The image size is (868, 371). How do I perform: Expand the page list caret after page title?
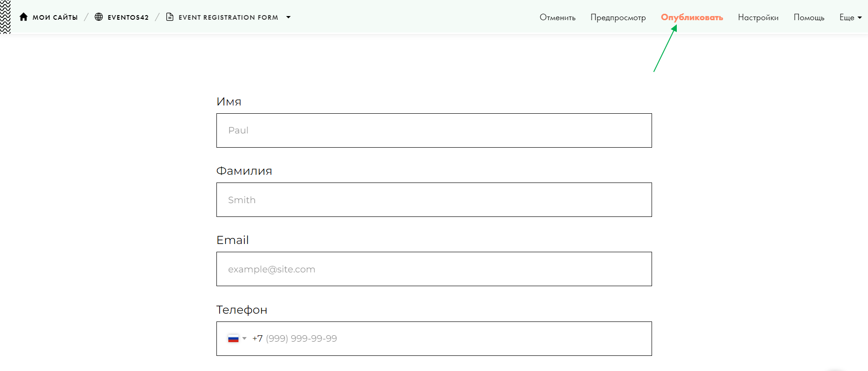pyautogui.click(x=288, y=17)
